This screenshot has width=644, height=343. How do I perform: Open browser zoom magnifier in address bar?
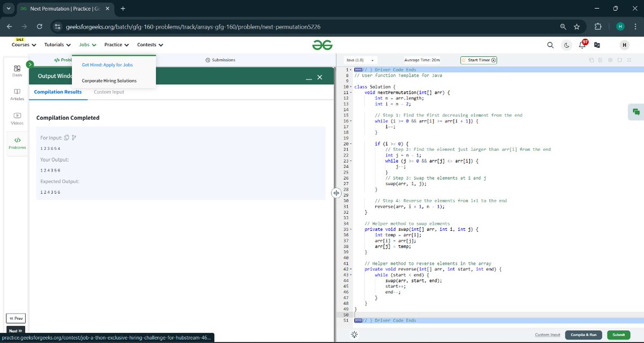(562, 26)
